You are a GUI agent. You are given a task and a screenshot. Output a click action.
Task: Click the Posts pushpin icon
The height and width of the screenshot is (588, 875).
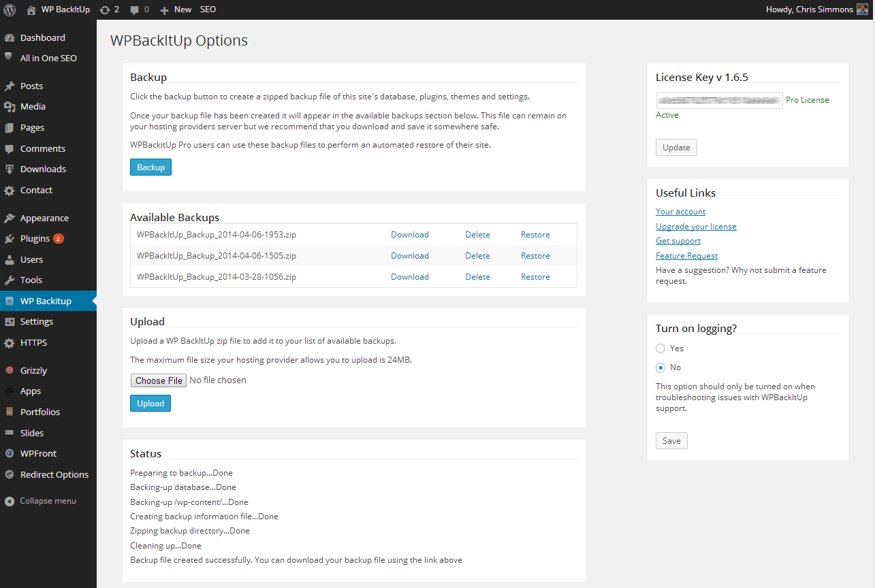click(x=10, y=86)
